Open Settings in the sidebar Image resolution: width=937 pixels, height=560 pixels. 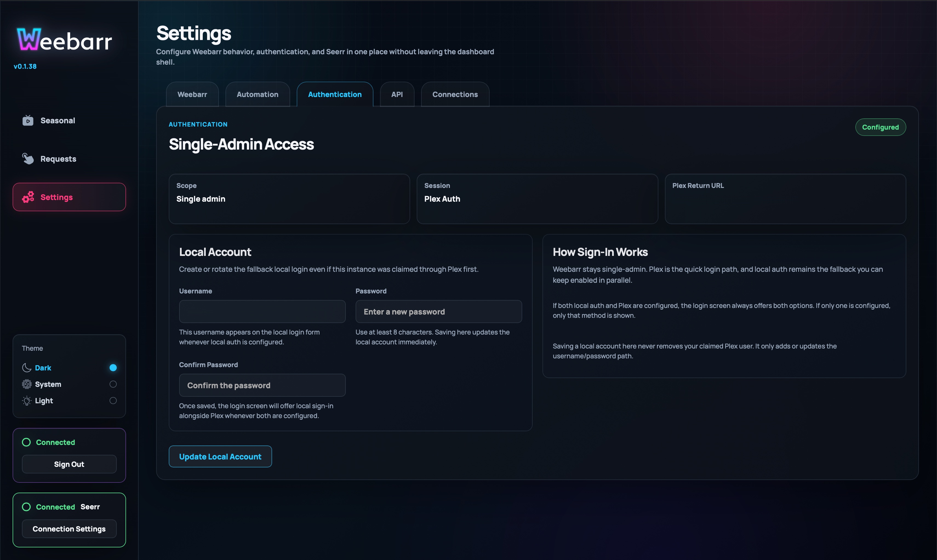(69, 197)
